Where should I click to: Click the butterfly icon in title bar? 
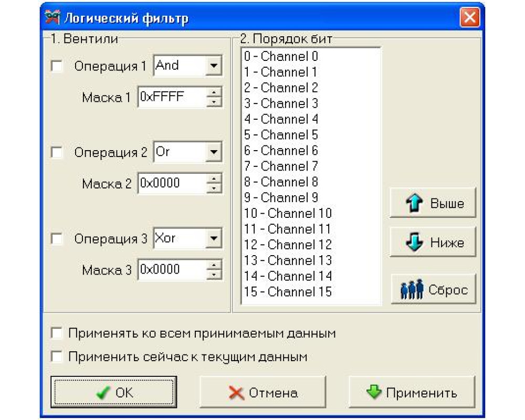[52, 19]
